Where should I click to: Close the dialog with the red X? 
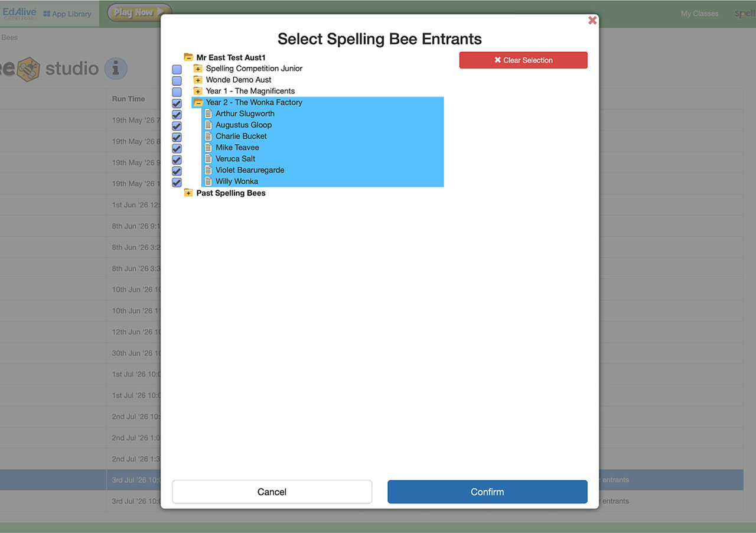(592, 20)
